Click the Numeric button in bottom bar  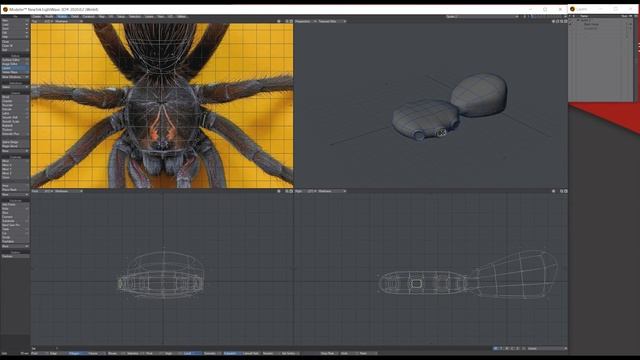(270, 353)
